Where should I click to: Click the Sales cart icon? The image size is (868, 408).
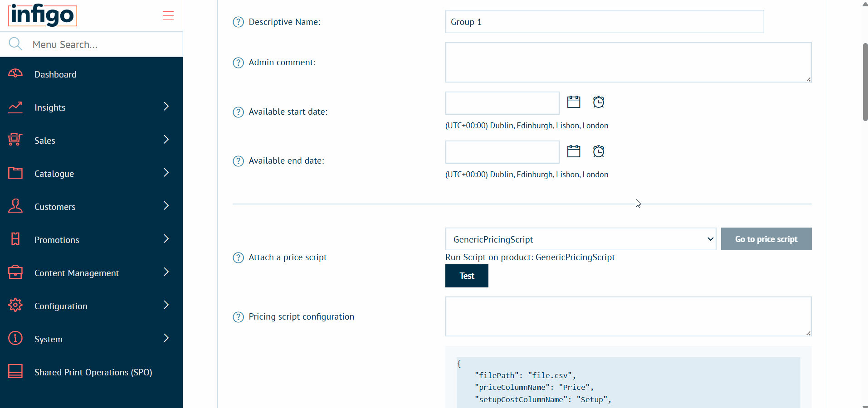15,140
